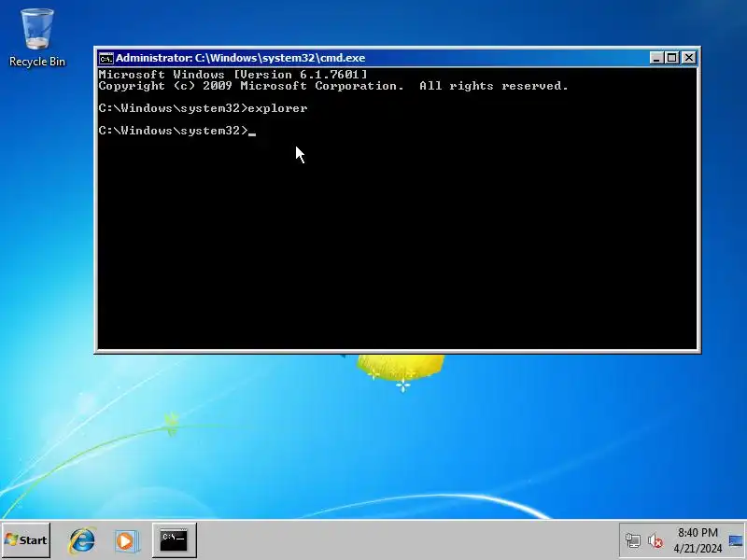Viewport: 747px width, 560px height.
Task: Open Windows Media Player taskbar icon
Action: point(127,541)
